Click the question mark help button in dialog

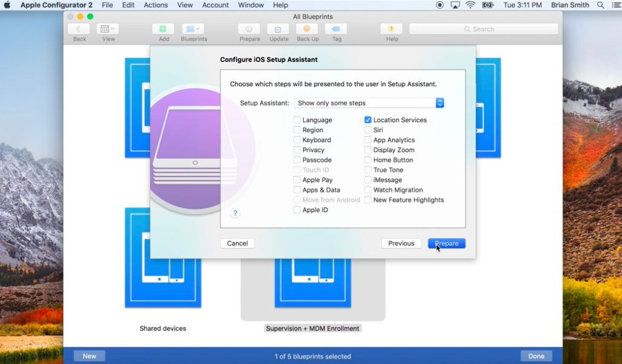click(x=235, y=214)
